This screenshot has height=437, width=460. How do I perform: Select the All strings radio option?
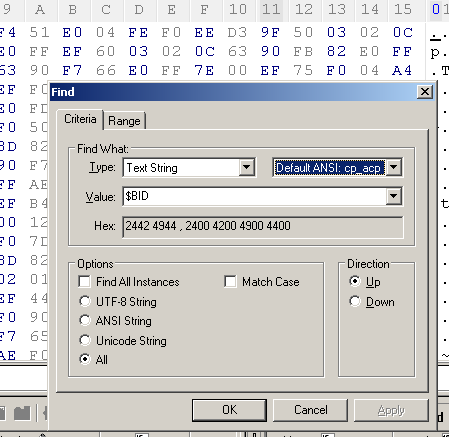point(85,359)
